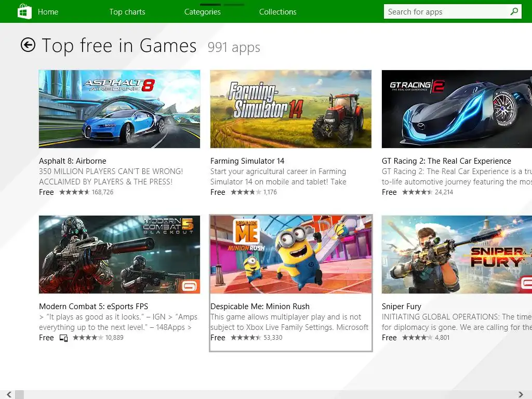This screenshot has width=532, height=399.
Task: Click the GT Racing 2 description text
Action: pos(457,177)
